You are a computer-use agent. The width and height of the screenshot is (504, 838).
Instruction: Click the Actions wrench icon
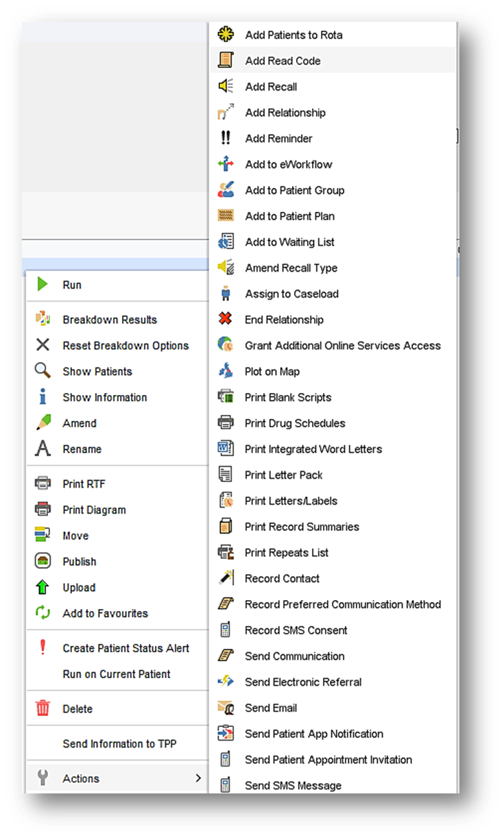pos(43,778)
